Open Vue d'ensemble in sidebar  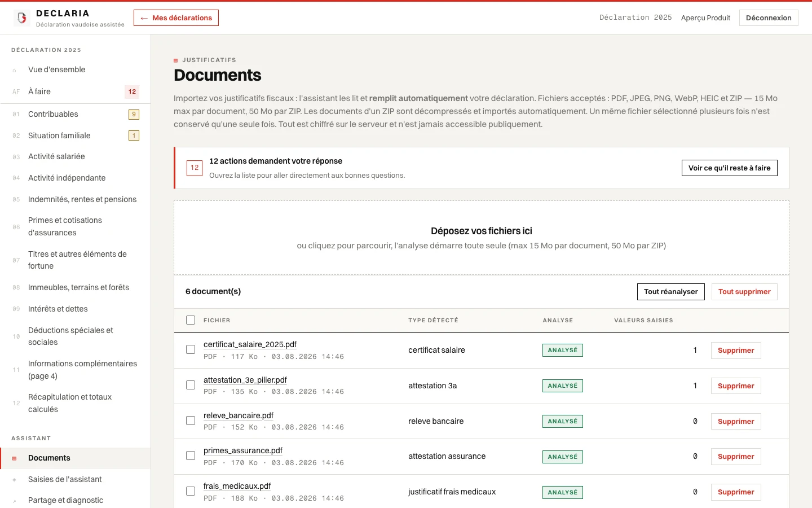click(x=75, y=69)
